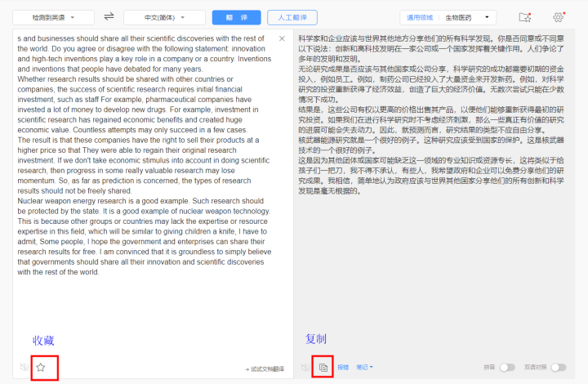Viewport: 588px width, 384px height.
Task: Toggle the 双语对照 bilingual switch
Action: point(559,368)
